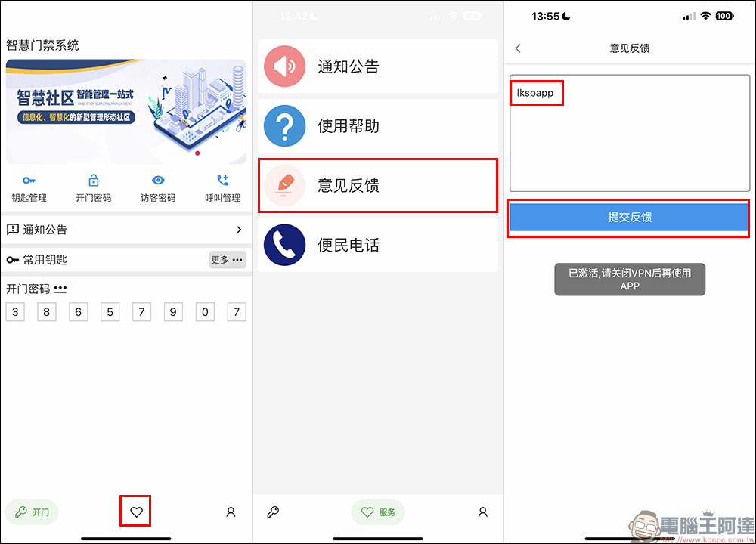Click password digit box showing 9

173,312
